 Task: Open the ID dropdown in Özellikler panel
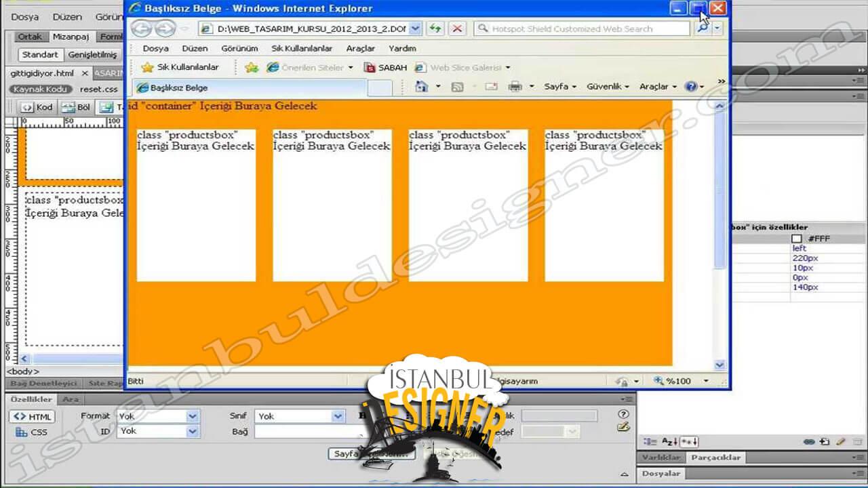point(193,431)
